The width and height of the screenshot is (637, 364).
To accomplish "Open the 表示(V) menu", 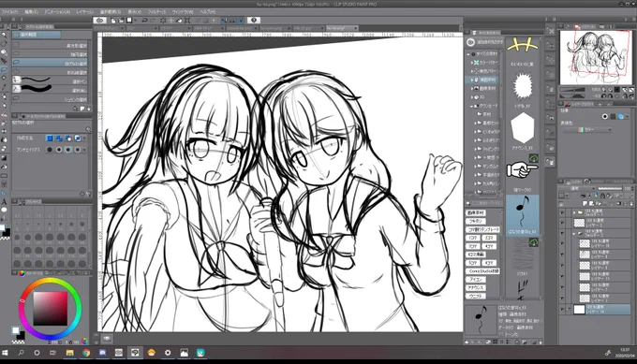I will pos(135,12).
